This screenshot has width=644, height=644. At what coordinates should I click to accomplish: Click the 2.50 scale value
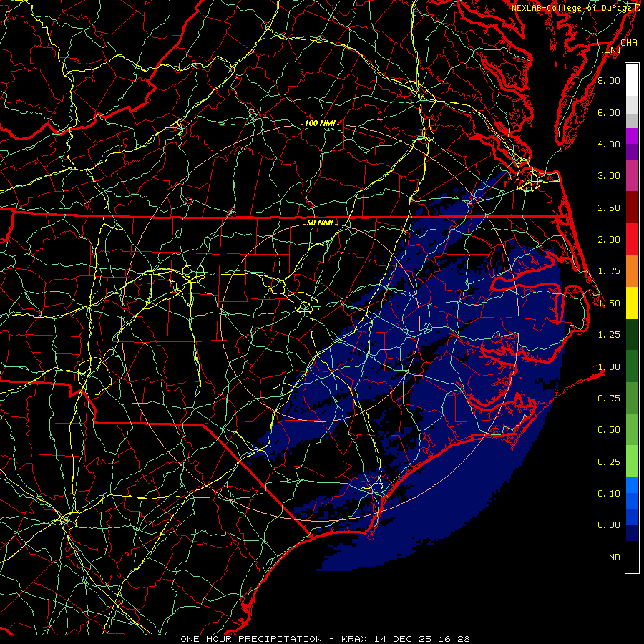click(x=609, y=208)
